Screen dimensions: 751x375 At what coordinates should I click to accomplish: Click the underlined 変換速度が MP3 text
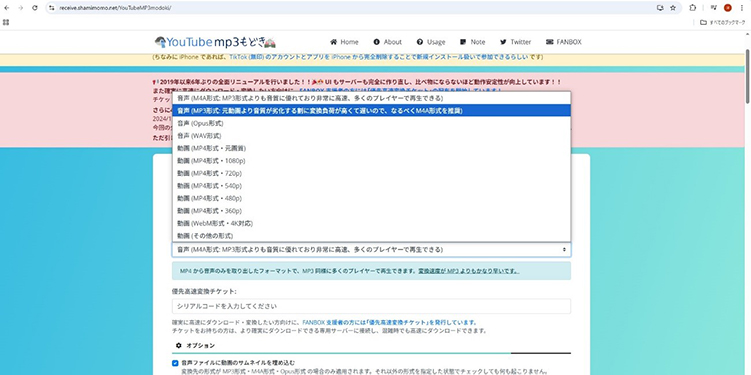coord(468,271)
